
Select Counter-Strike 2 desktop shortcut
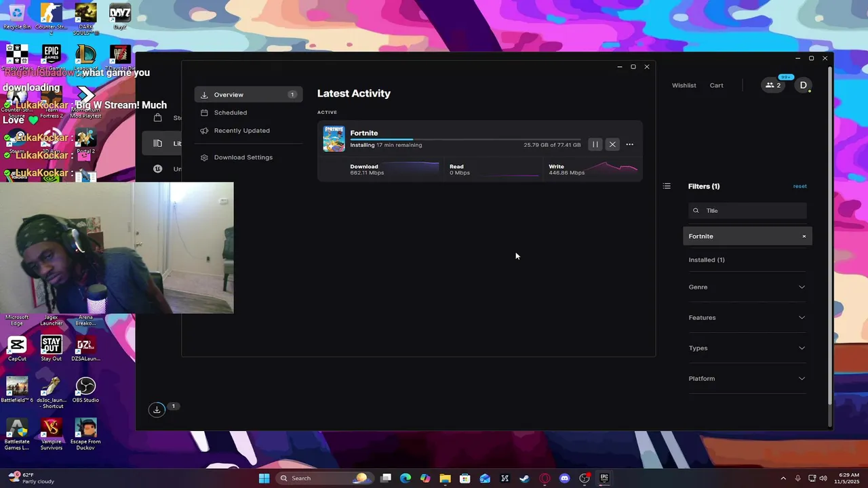51,18
